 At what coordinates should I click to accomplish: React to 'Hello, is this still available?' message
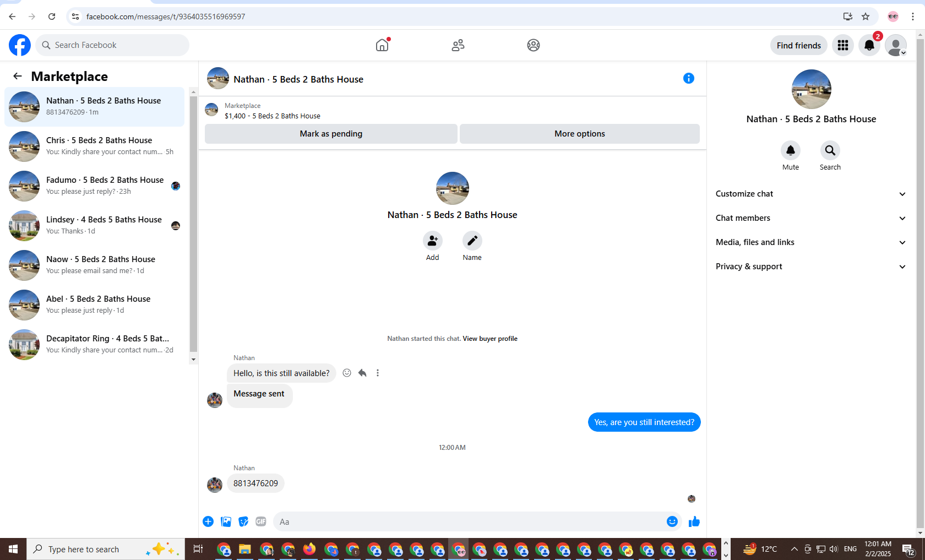click(x=347, y=373)
